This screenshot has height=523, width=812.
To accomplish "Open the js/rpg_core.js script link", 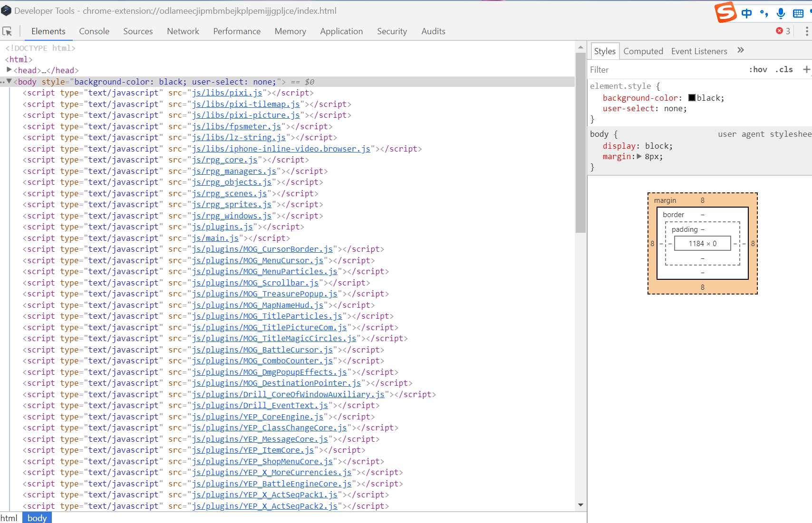I will (x=225, y=160).
